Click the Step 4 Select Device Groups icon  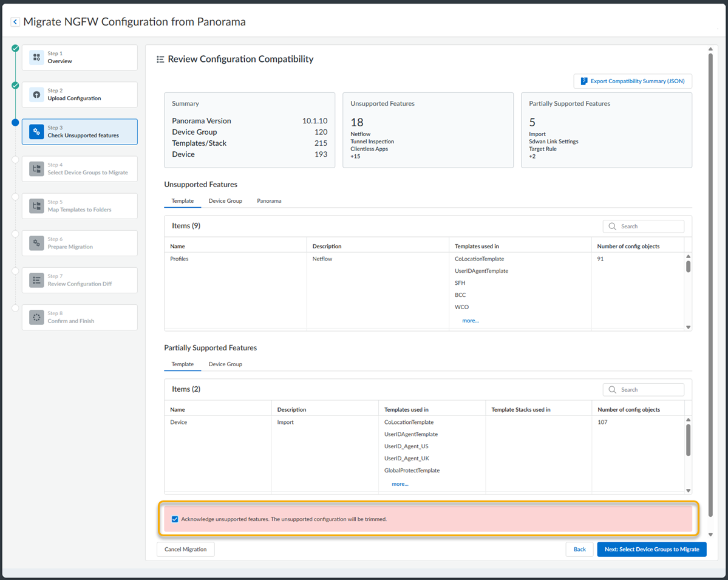[36, 169]
